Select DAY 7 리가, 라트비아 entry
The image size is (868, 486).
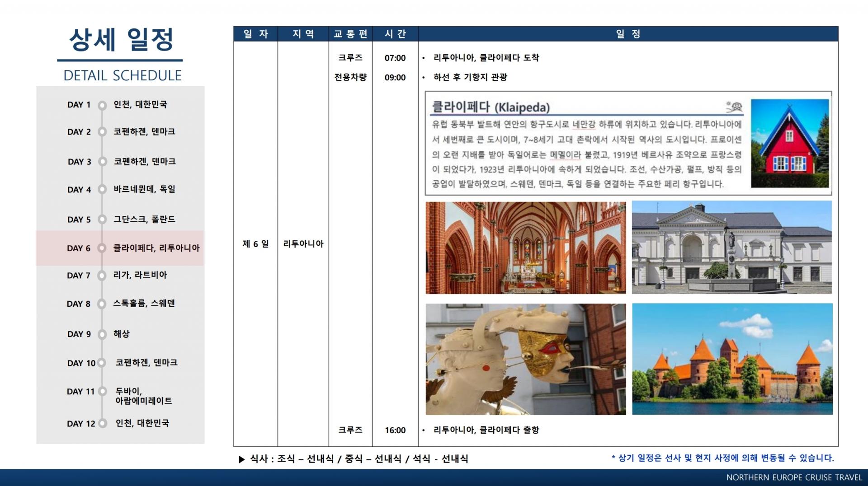(x=117, y=275)
